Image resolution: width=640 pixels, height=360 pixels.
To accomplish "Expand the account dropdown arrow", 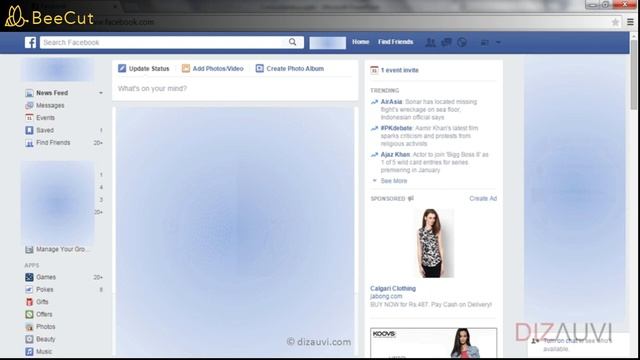I will tap(498, 42).
